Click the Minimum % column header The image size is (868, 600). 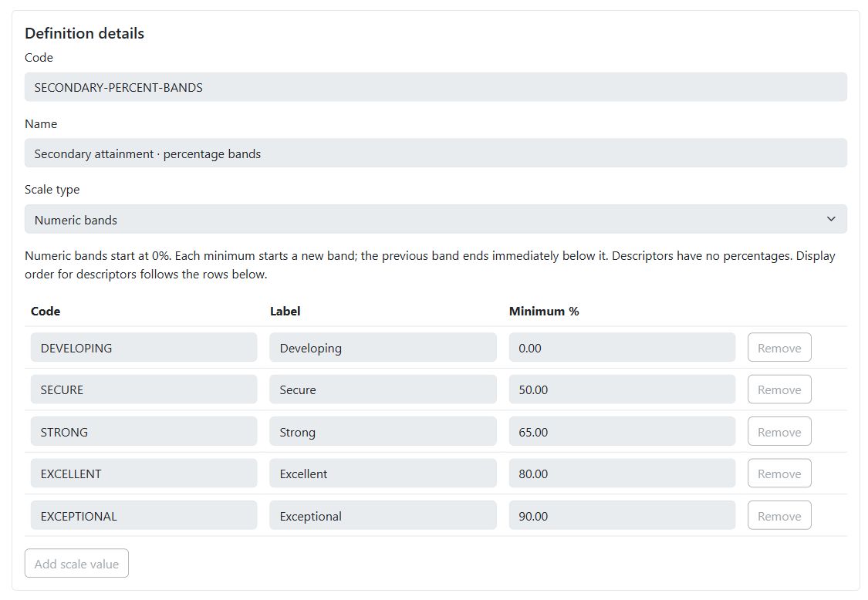point(544,311)
